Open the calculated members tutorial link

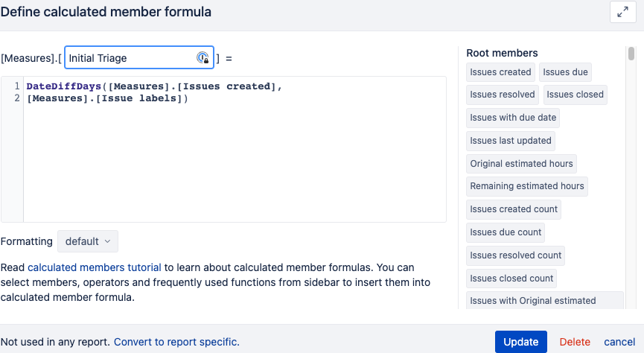(95, 267)
